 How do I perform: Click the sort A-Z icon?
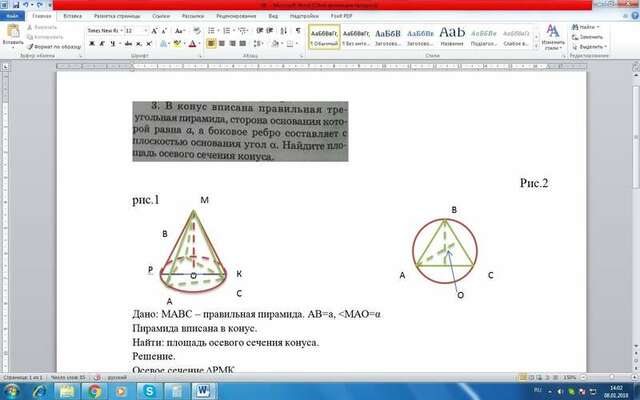click(x=284, y=31)
